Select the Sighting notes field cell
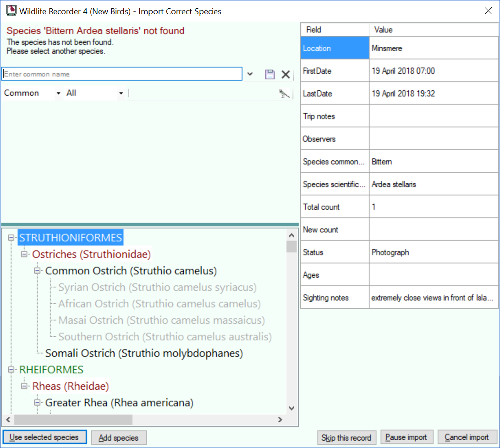The image size is (500, 448). [x=335, y=298]
